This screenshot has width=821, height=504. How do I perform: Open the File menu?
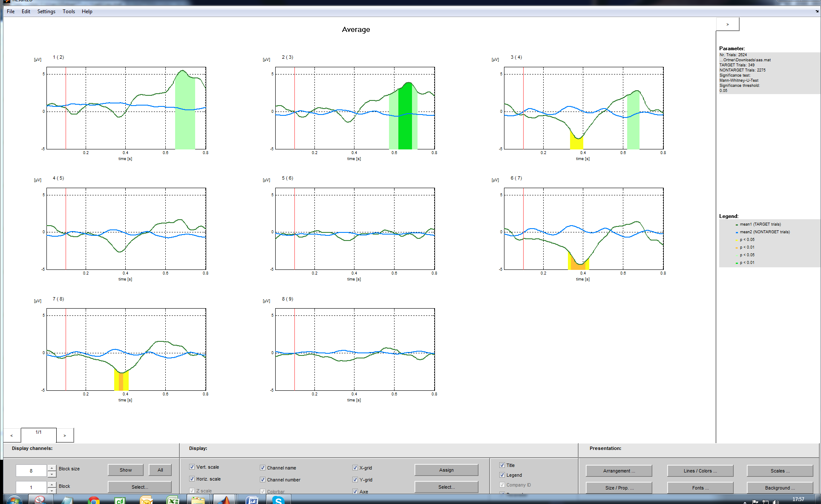(x=11, y=11)
